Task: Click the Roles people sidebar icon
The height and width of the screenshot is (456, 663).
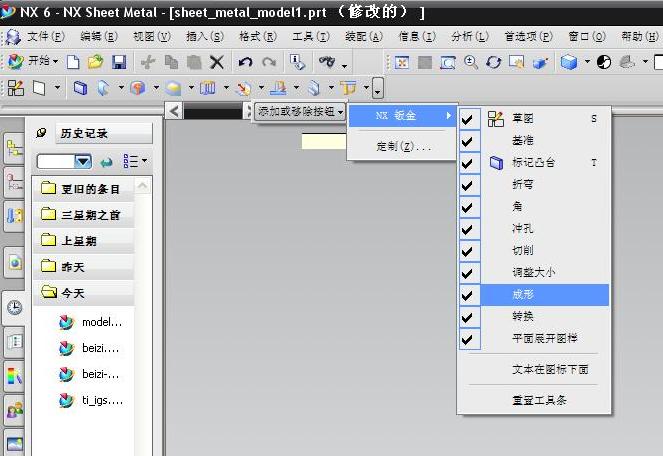Action: 14,409
